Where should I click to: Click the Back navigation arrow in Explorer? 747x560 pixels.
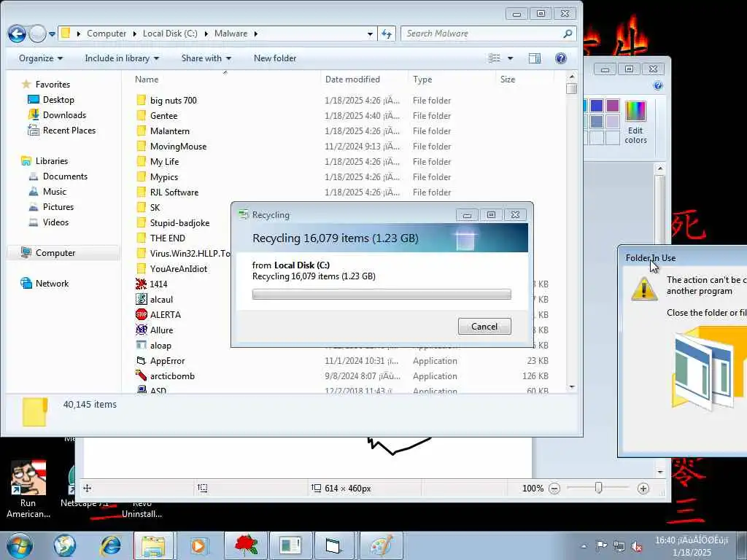point(18,34)
